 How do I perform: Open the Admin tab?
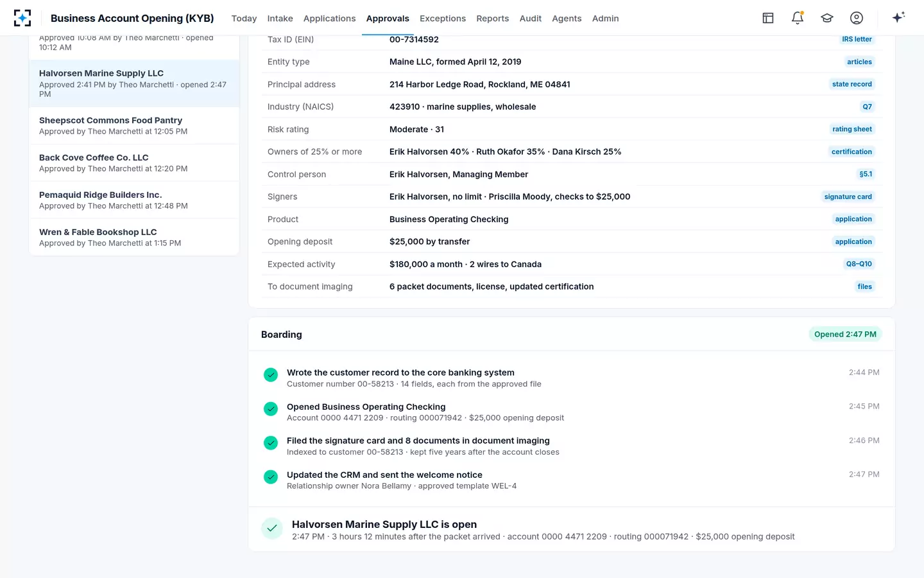pyautogui.click(x=606, y=19)
